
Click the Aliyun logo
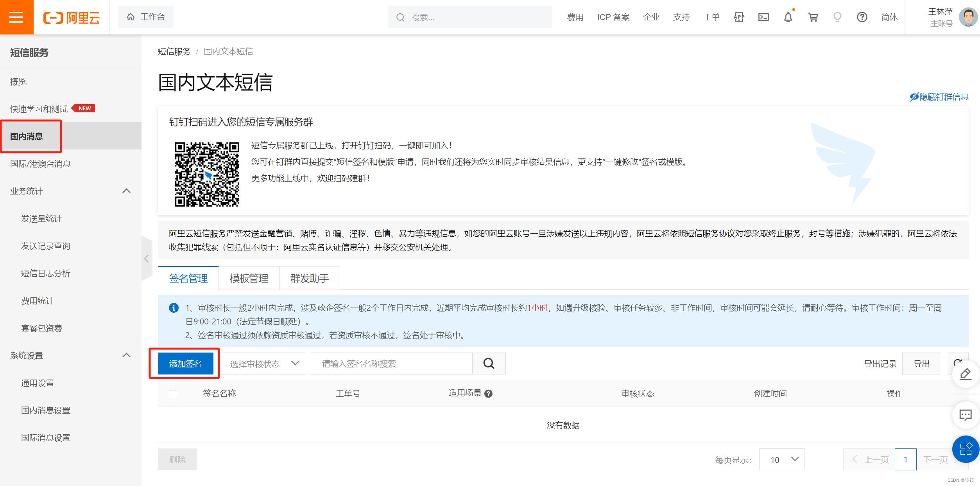click(x=72, y=18)
